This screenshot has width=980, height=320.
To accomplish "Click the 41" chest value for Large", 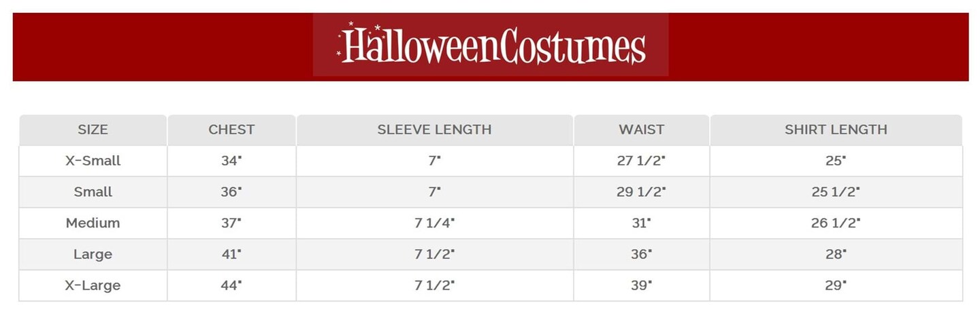I will pos(231,255).
